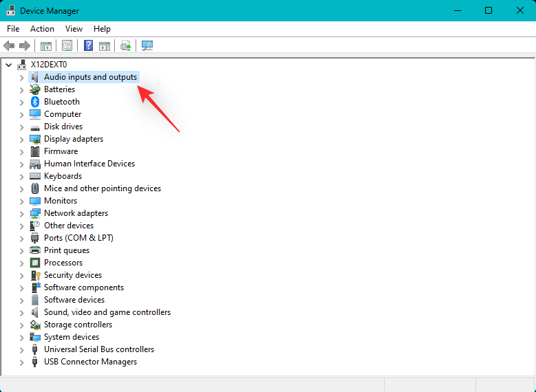Select the Other devices label
Screen dimensions: 536x392
69,226
